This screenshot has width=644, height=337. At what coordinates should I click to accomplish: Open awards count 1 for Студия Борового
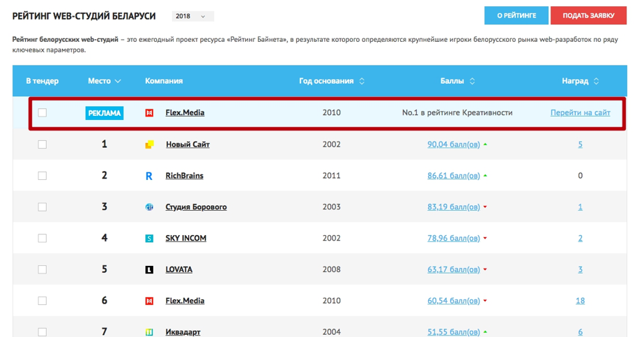(581, 207)
